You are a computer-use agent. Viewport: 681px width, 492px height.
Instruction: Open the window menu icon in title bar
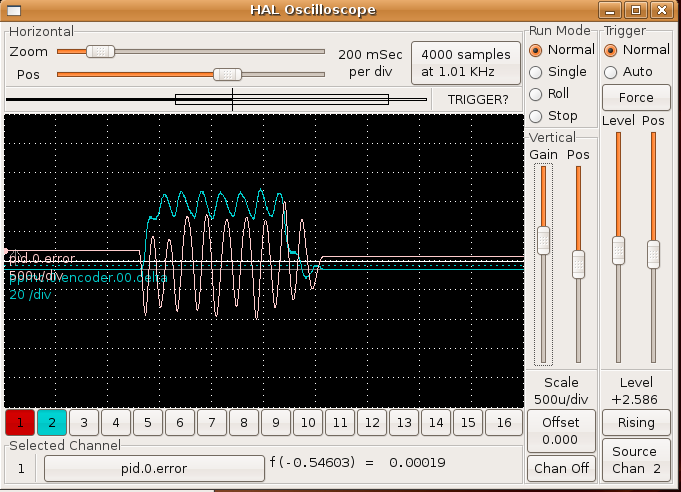(14, 10)
